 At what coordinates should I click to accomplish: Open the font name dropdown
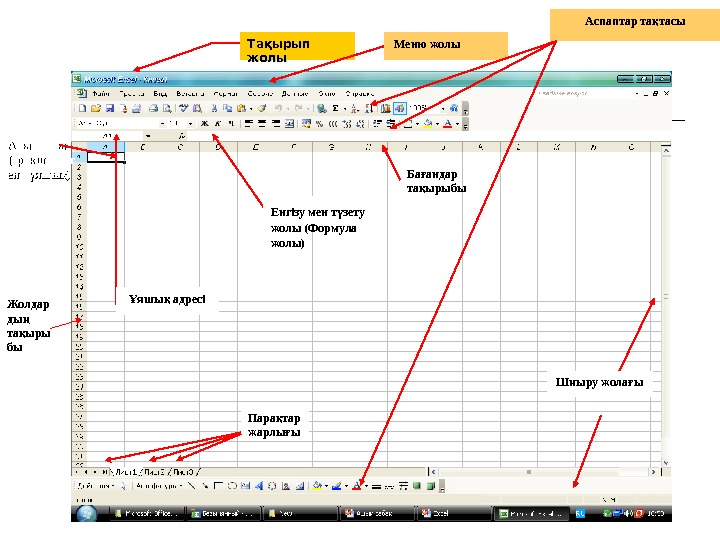point(162,124)
